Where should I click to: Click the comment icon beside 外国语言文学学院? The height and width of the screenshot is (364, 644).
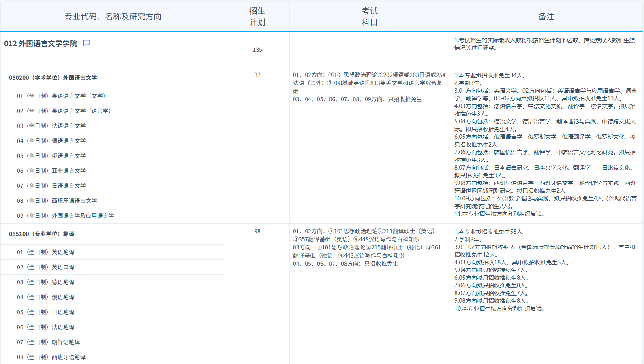[x=86, y=43]
